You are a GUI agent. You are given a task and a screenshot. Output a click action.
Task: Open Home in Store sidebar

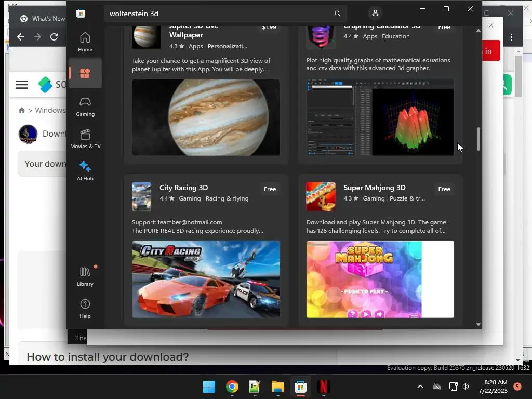(x=85, y=42)
